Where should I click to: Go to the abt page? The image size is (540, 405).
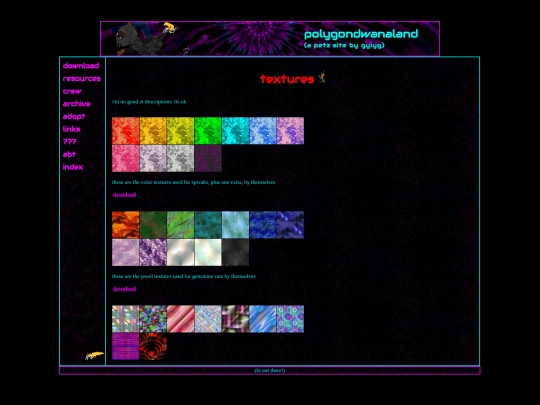coord(69,154)
